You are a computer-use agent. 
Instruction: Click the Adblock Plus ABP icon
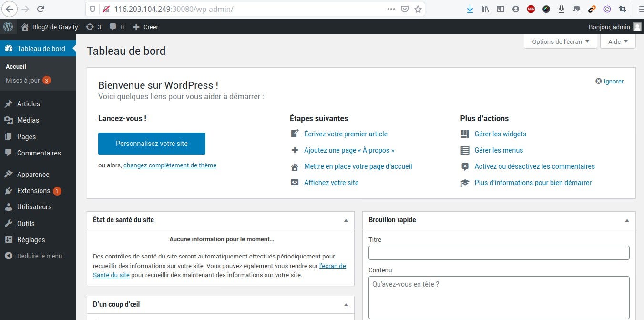(x=531, y=9)
